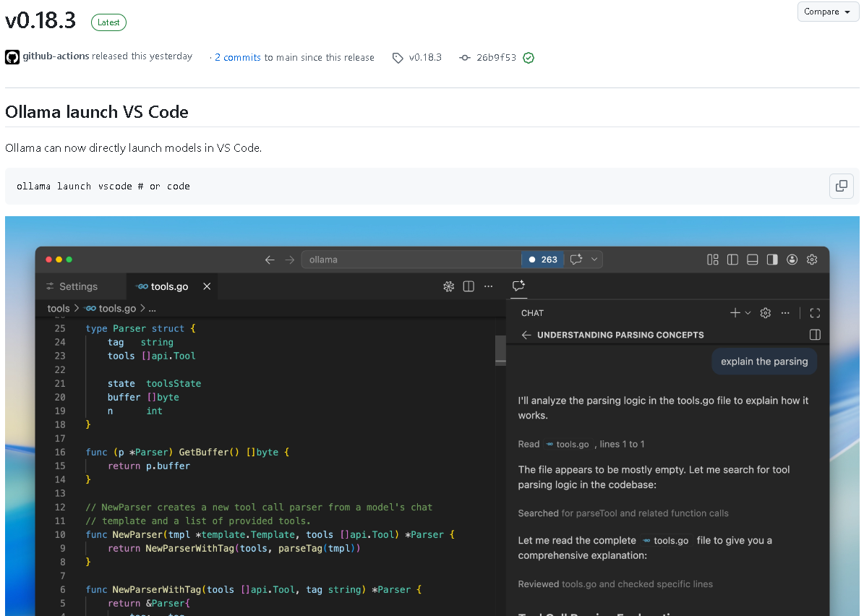This screenshot has height=616, width=864.
Task: Open the Accounts icon in VS Code
Action: [x=792, y=260]
